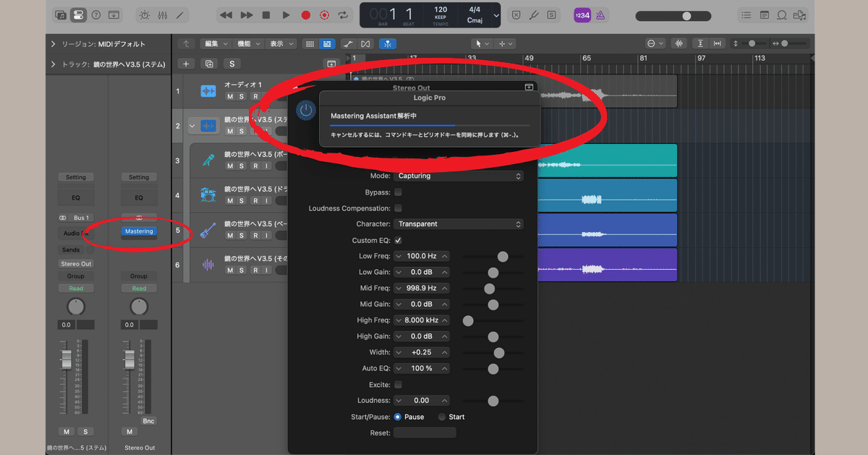The height and width of the screenshot is (455, 868).
Task: Add new track with plus button
Action: click(x=186, y=64)
